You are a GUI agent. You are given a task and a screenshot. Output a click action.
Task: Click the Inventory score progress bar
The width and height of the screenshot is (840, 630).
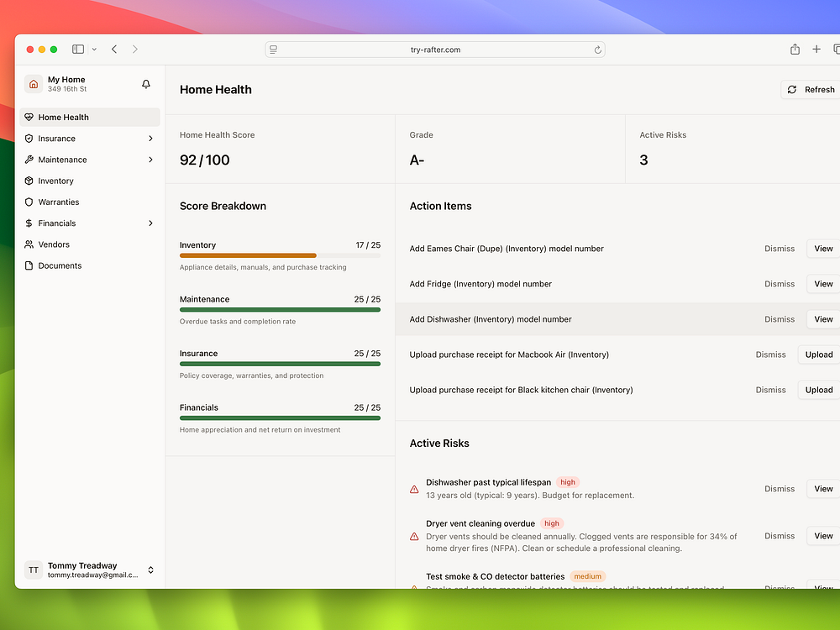pos(281,255)
